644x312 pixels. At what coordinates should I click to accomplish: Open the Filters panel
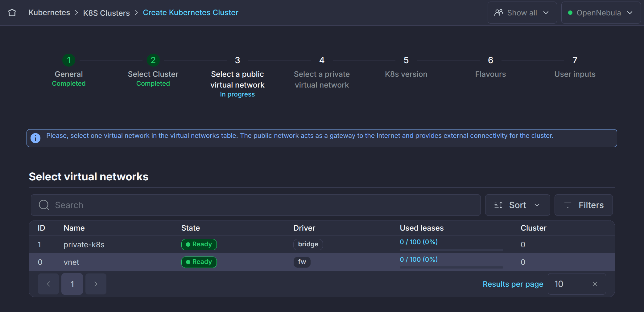(x=584, y=205)
